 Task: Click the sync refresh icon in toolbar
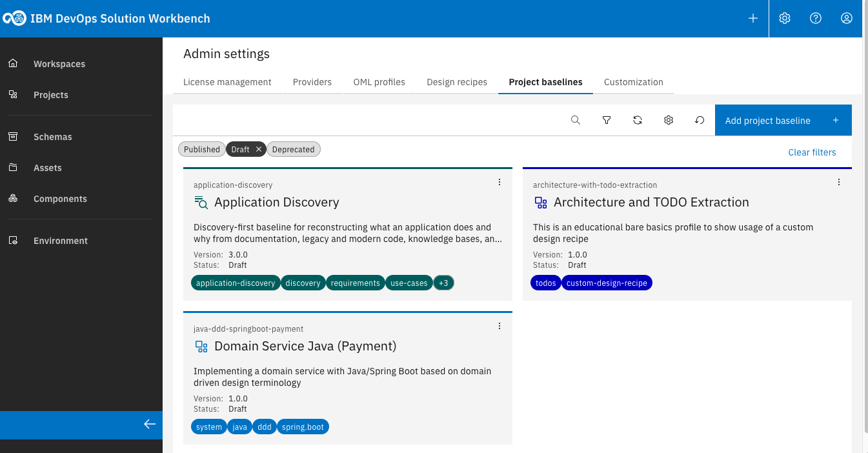(x=638, y=120)
